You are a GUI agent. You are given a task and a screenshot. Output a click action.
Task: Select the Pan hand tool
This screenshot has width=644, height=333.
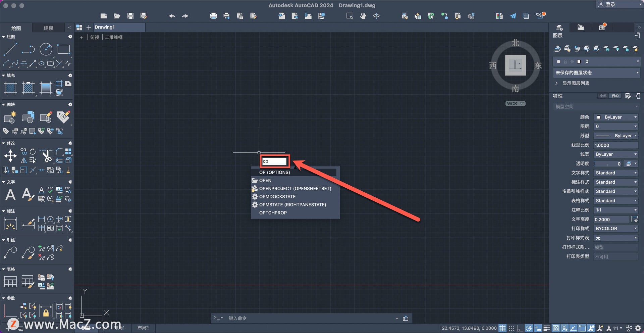click(x=363, y=16)
